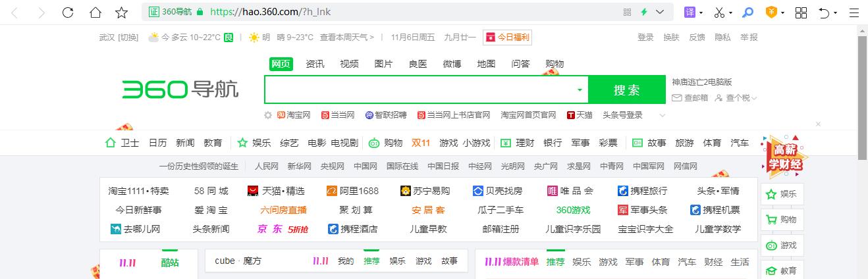The height and width of the screenshot is (279, 868).
Task: Click the browser forward arrow
Action: [42, 13]
